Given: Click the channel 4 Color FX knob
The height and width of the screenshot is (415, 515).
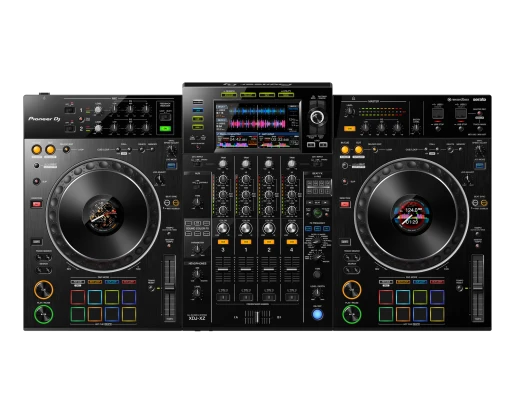Looking at the screenshot, I should (292, 228).
